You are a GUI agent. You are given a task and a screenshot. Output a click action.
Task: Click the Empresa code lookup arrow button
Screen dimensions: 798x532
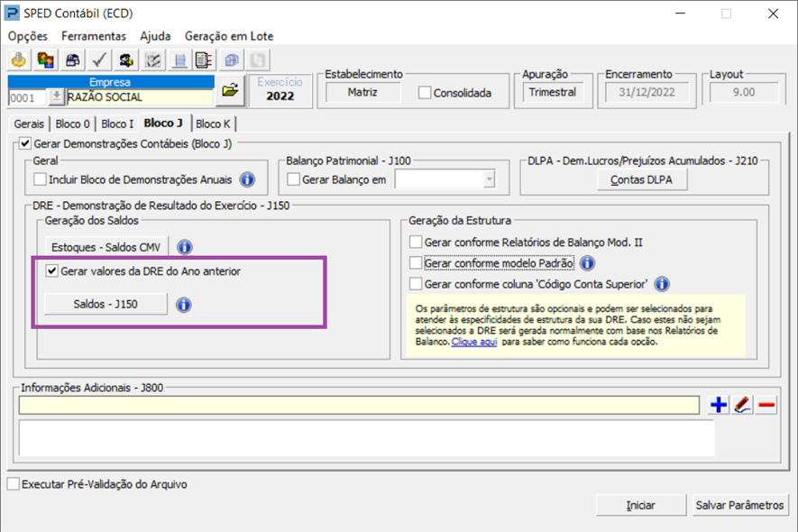(57, 97)
